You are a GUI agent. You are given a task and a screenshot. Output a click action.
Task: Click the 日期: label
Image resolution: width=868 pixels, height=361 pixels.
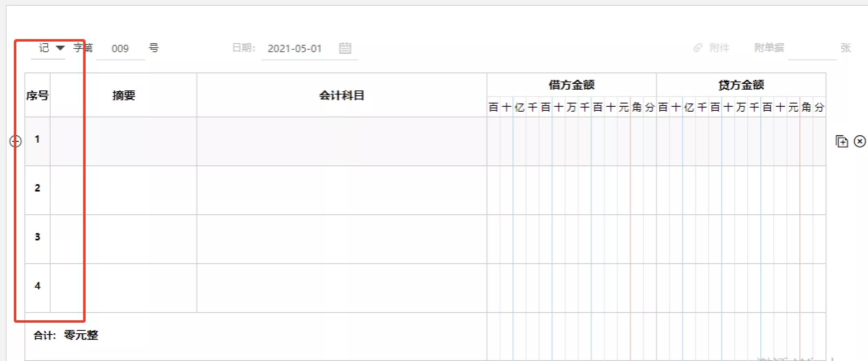tap(244, 48)
